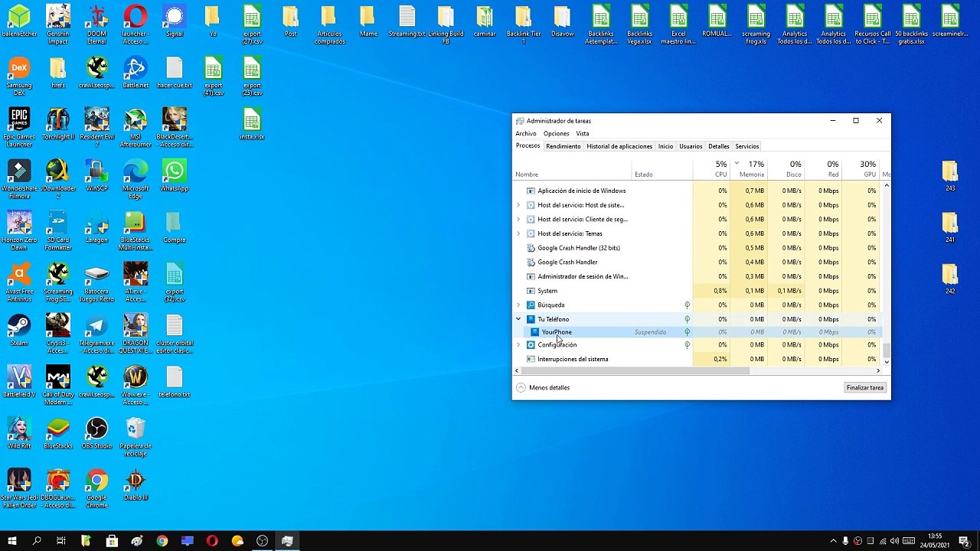The image size is (980, 551).
Task: Expand Host del servicio: Cliente de seg row
Action: pos(518,220)
